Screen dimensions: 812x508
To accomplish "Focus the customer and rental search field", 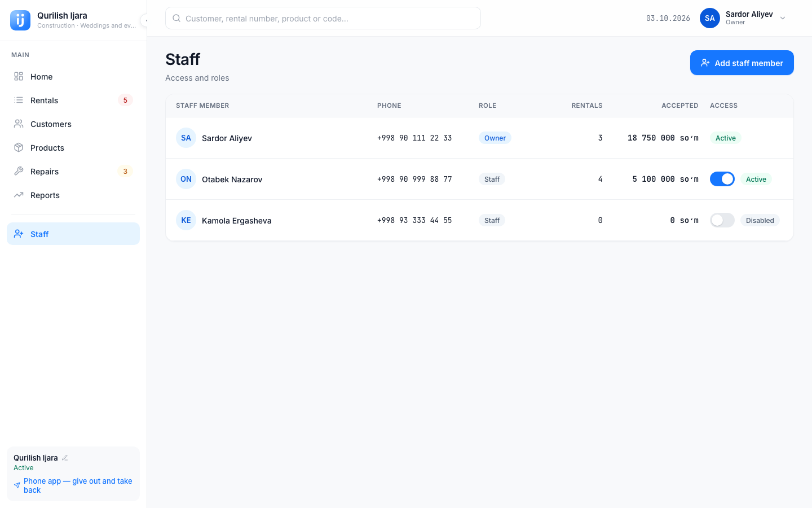I will 323,18.
